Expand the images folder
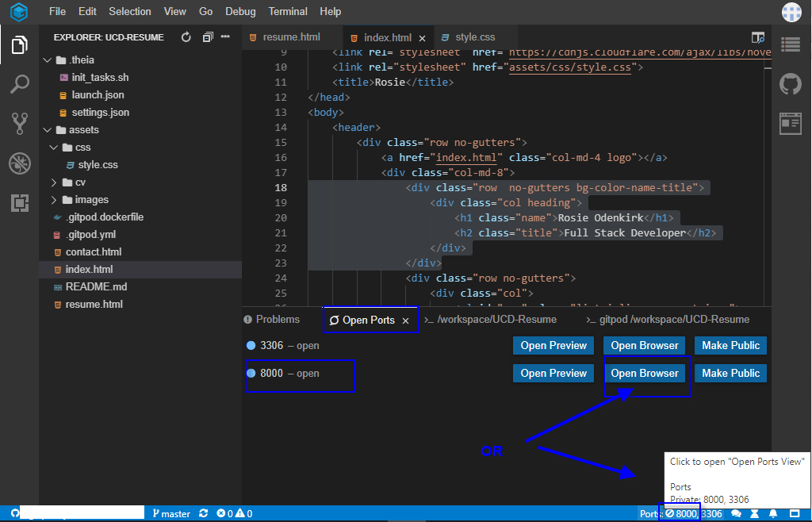 click(54, 200)
